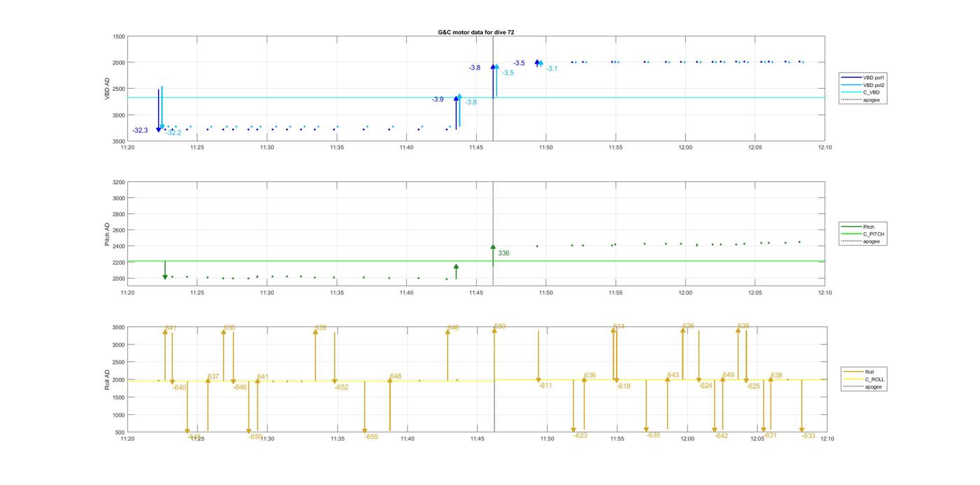Click the "-642" roll data label
The image size is (980, 485).
click(722, 436)
